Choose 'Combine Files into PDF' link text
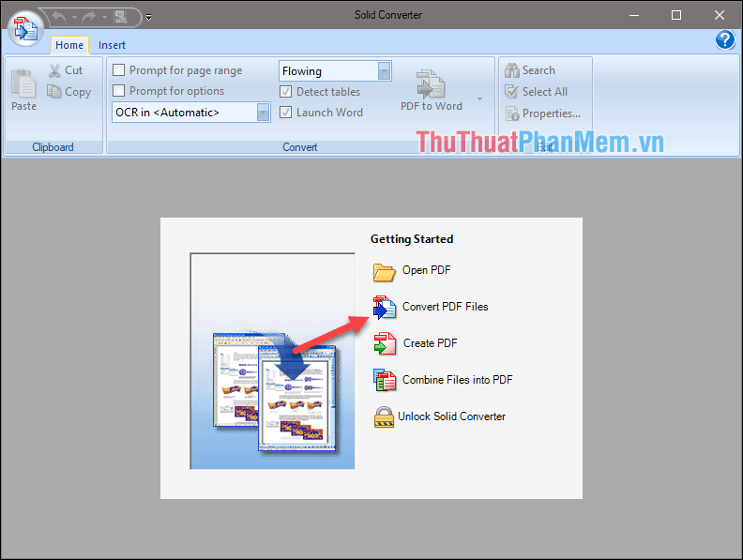The image size is (743, 560). (457, 380)
